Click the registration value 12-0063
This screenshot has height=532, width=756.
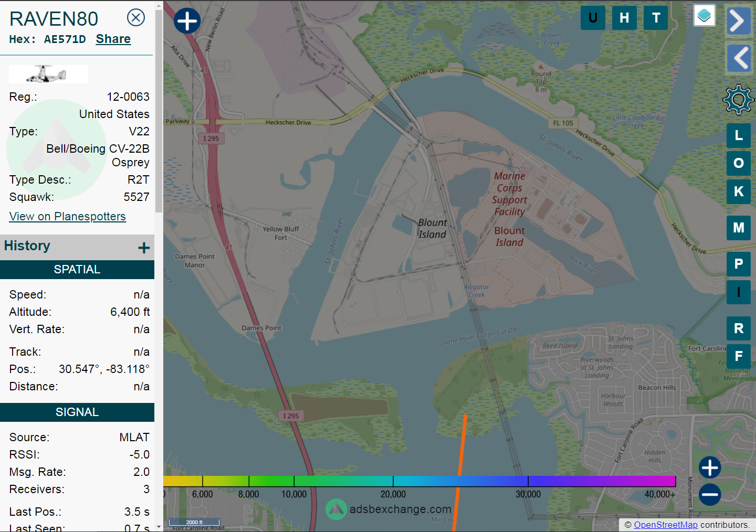click(128, 97)
